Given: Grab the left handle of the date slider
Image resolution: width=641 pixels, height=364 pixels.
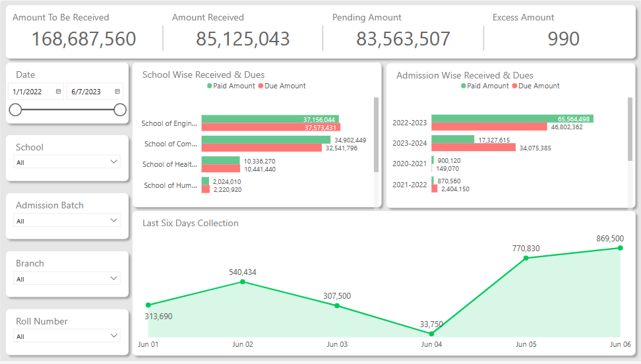Looking at the screenshot, I should pyautogui.click(x=15, y=109).
